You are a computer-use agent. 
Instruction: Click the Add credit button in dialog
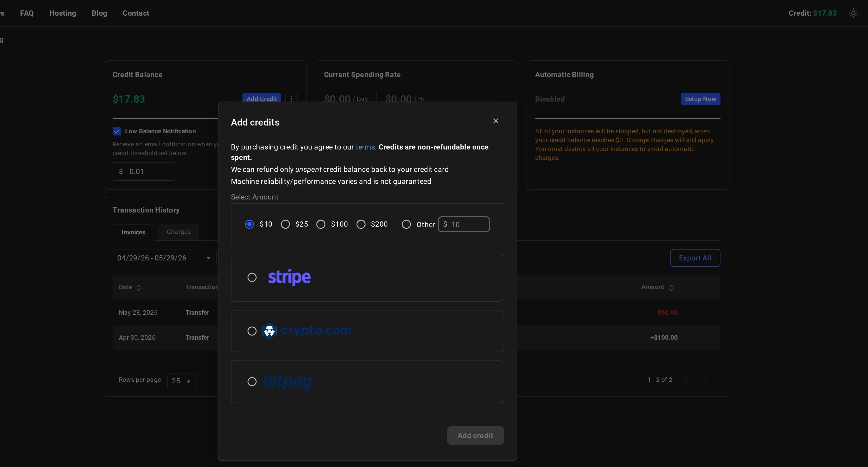[x=475, y=435]
